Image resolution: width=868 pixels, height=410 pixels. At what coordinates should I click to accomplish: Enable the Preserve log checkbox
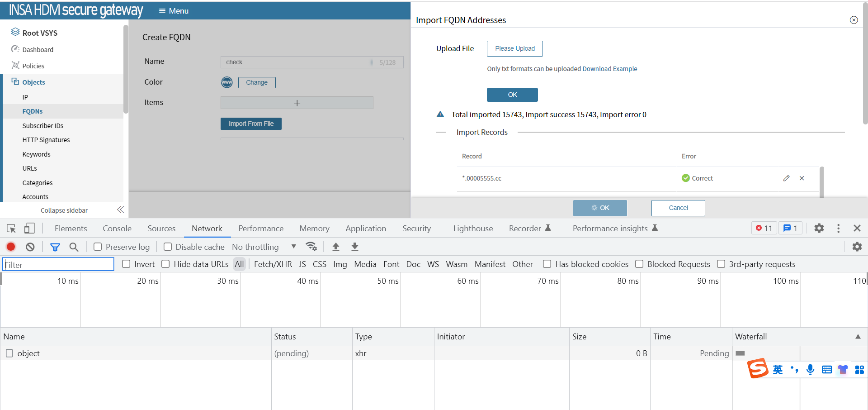tap(98, 247)
